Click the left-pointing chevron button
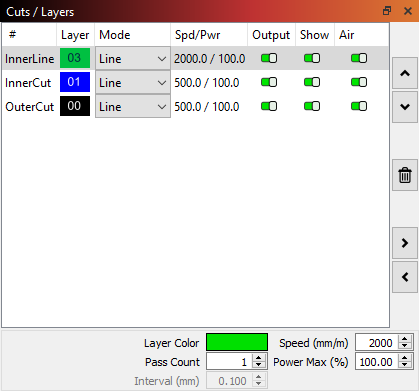Screen dimensions: 419x391 (x=405, y=277)
